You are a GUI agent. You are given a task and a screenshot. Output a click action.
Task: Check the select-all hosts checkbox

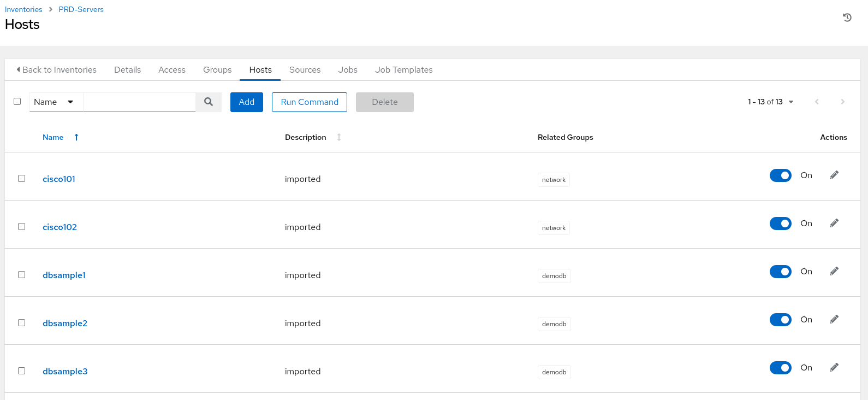pos(17,102)
